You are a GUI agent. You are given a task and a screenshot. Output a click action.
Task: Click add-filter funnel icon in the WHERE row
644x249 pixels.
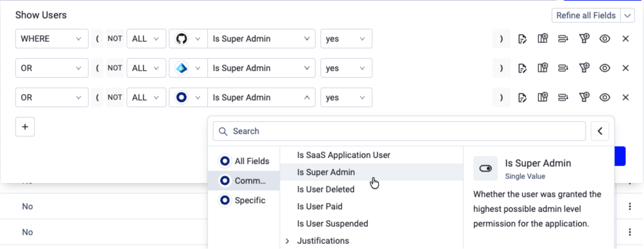click(584, 39)
